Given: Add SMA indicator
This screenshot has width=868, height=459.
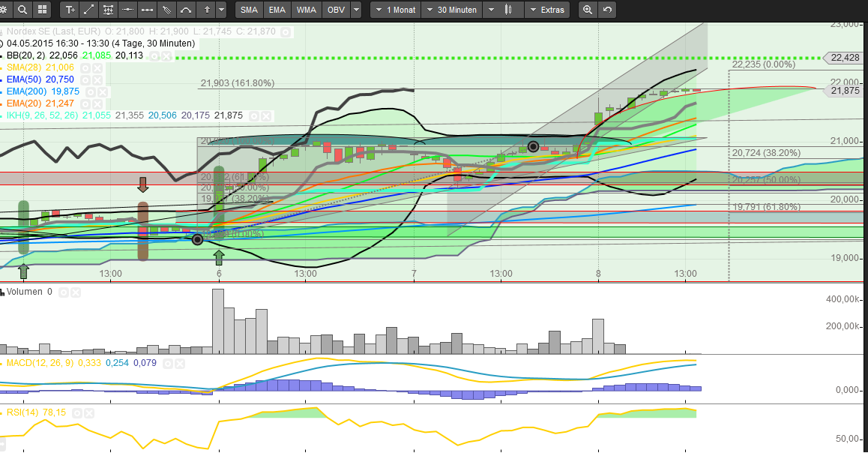Looking at the screenshot, I should coord(249,10).
